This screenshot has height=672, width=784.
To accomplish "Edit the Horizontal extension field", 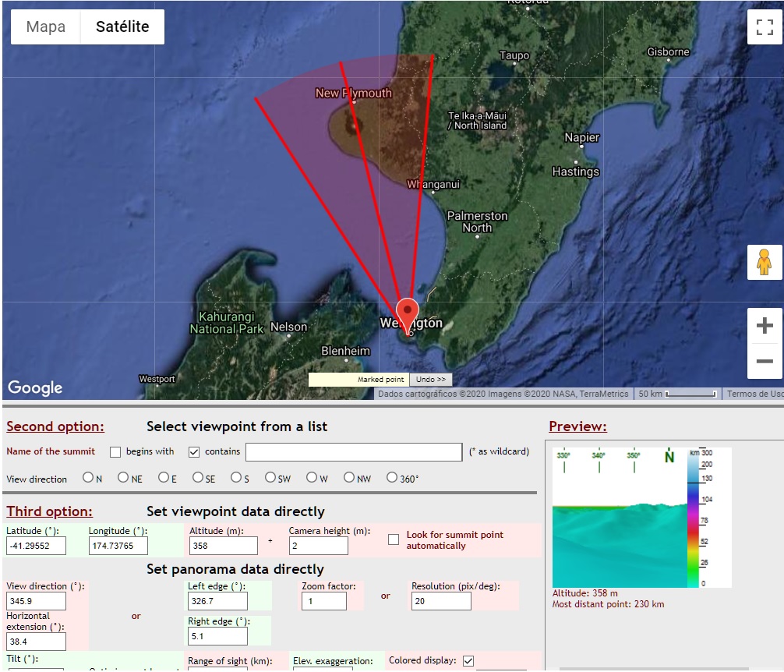I will pos(36,642).
